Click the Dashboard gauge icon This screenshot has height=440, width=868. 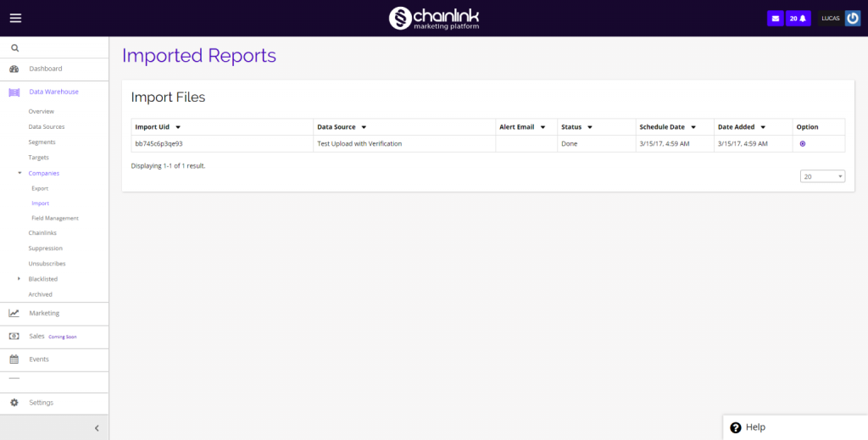click(x=14, y=69)
